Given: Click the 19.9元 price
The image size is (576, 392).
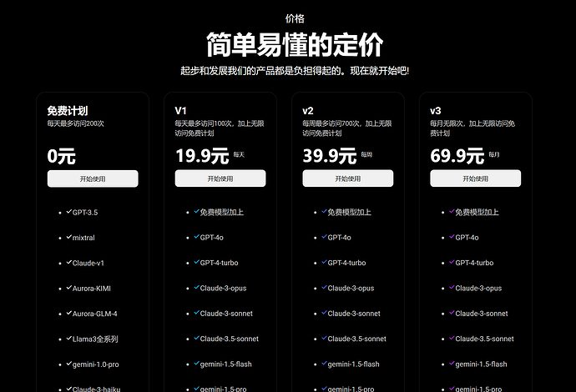Looking at the screenshot, I should pos(202,156).
